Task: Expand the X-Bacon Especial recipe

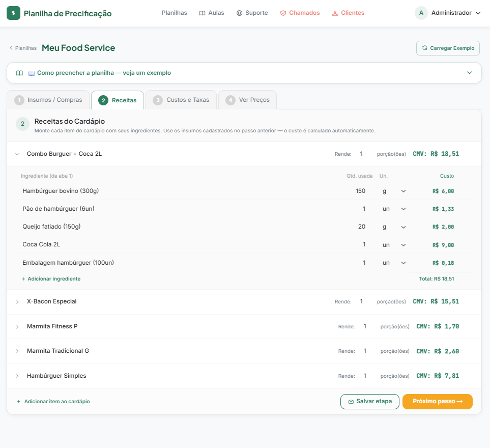Action: click(x=17, y=302)
